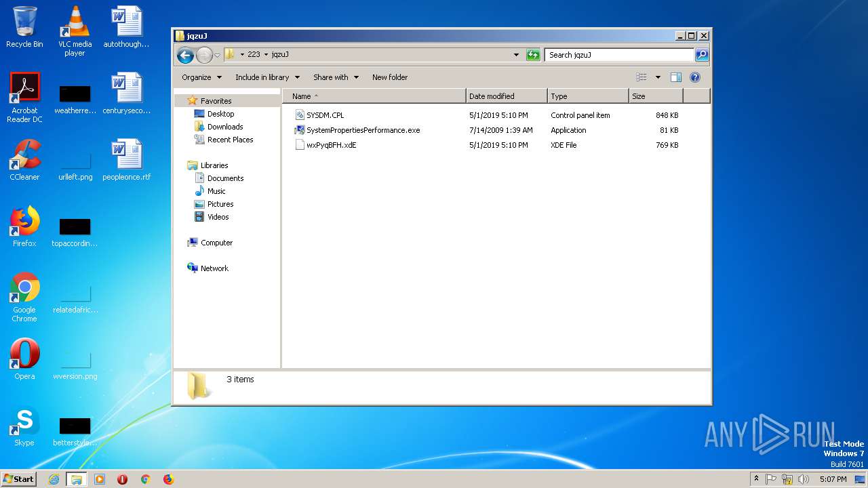Image resolution: width=868 pixels, height=488 pixels.
Task: Click the SYSDM.CPL control panel icon
Action: pos(300,115)
